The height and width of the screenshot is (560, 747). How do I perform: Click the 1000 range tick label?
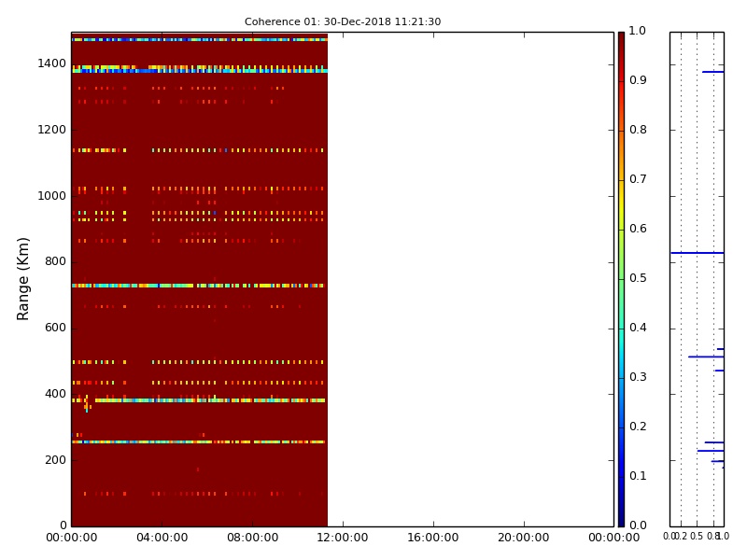(x=52, y=196)
